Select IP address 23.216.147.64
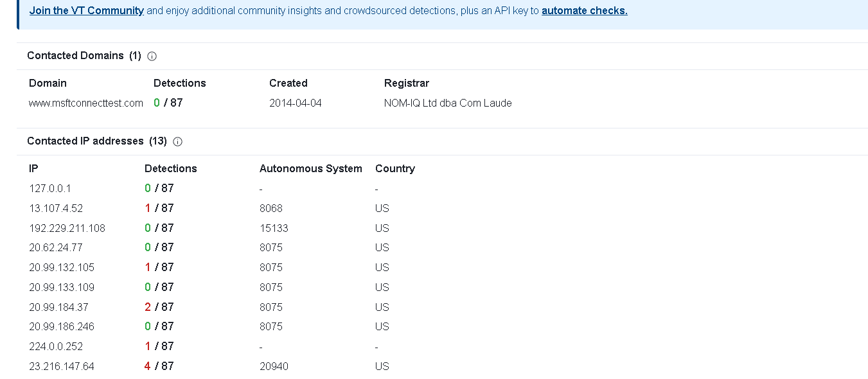868x379 pixels. [x=62, y=367]
